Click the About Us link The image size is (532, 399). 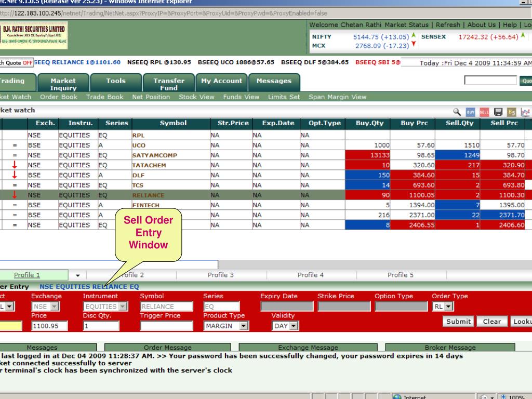pyautogui.click(x=482, y=25)
